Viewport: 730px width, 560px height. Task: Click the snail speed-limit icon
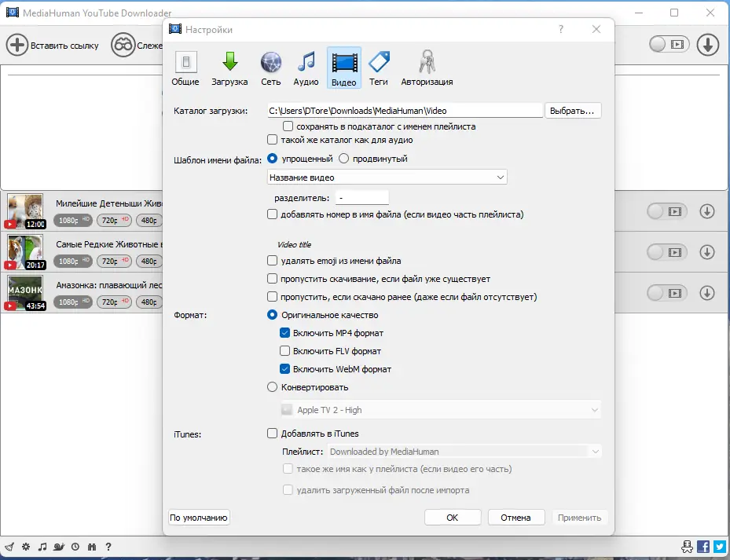(59, 547)
